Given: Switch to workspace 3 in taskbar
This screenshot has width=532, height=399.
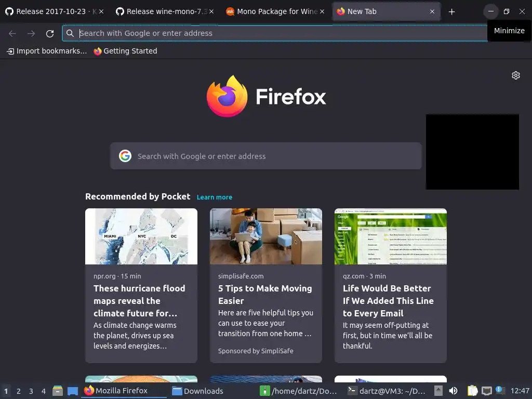Looking at the screenshot, I should 31,391.
